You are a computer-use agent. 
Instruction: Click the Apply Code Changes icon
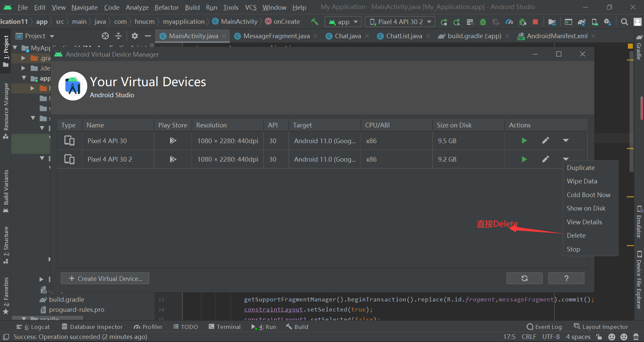[470, 22]
